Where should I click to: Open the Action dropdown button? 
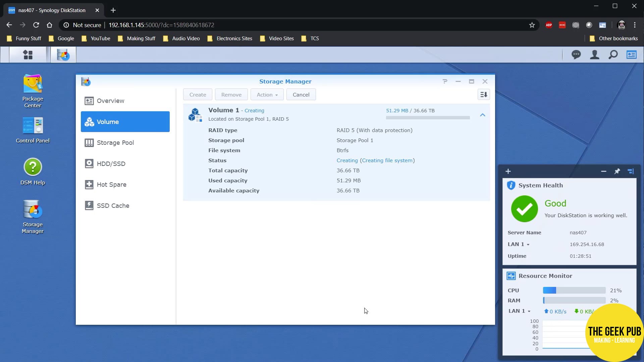tap(267, 95)
